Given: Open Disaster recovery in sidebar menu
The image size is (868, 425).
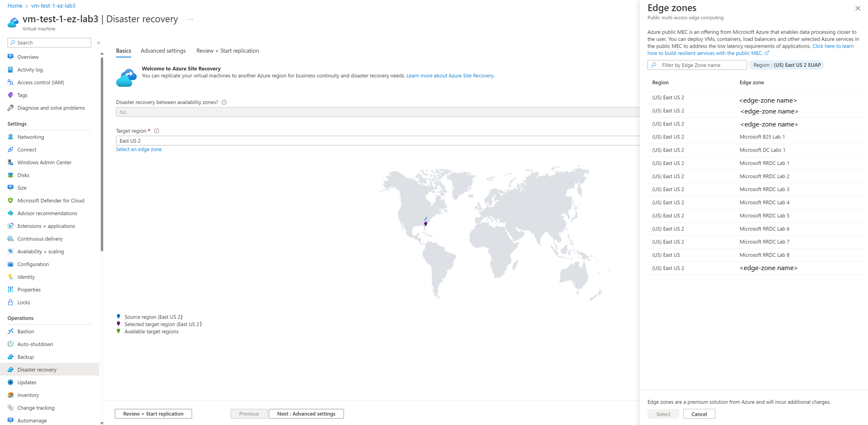Looking at the screenshot, I should pos(49,370).
